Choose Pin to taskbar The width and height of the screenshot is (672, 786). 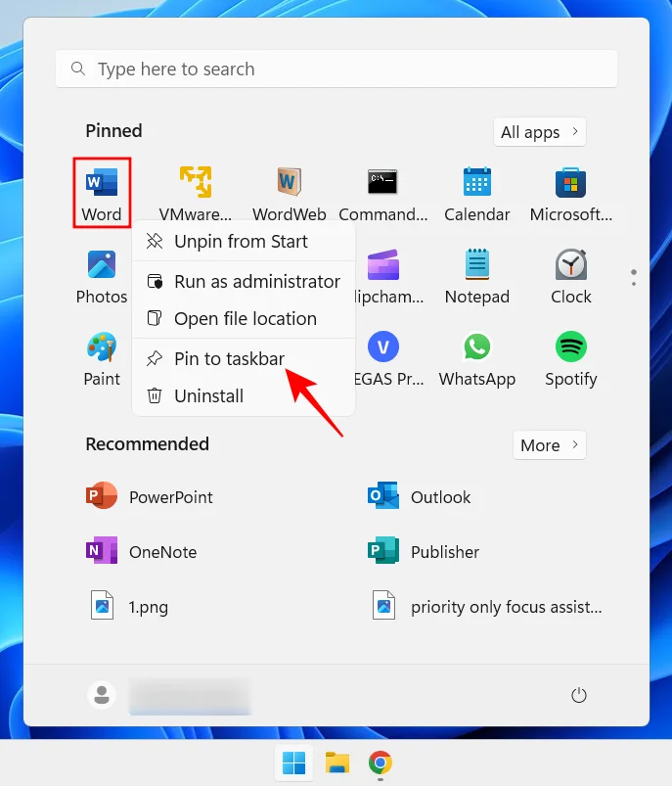pyautogui.click(x=244, y=359)
